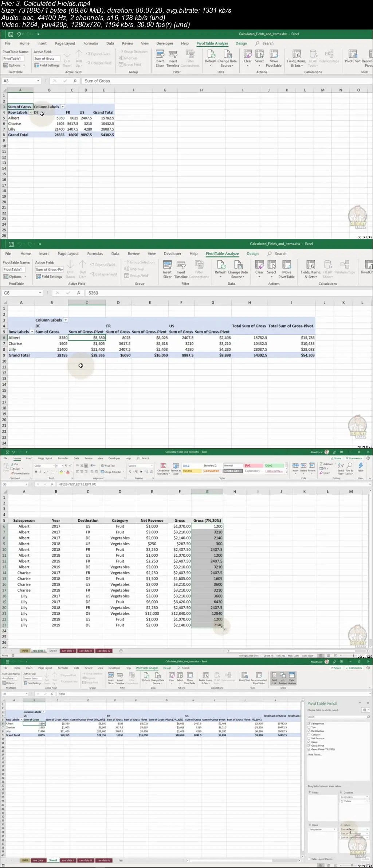Click Format Painter in the third frame
This screenshot has width=373, height=868.
pyautogui.click(x=20, y=473)
